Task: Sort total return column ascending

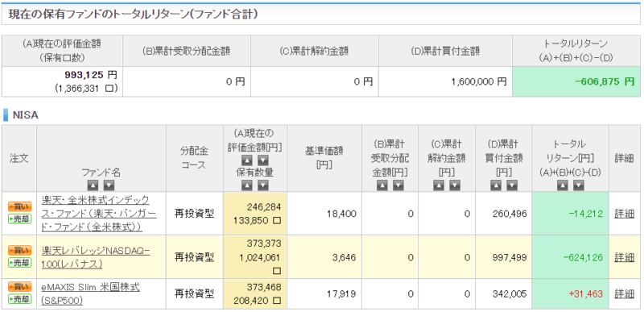Action: [x=563, y=185]
